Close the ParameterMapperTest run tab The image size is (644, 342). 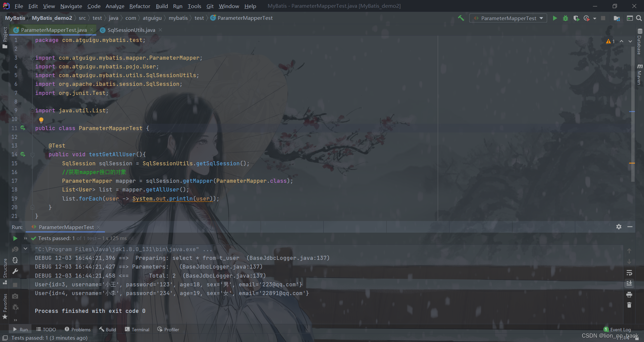99,227
